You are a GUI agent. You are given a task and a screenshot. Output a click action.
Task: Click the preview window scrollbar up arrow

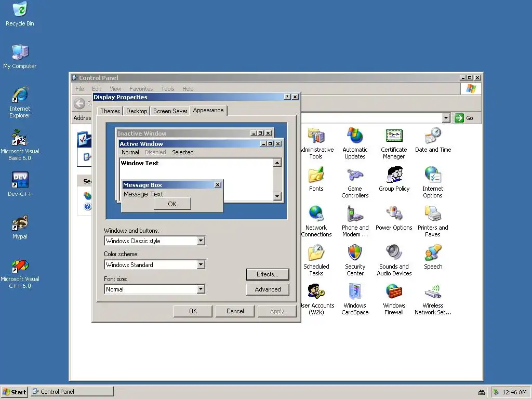point(277,163)
